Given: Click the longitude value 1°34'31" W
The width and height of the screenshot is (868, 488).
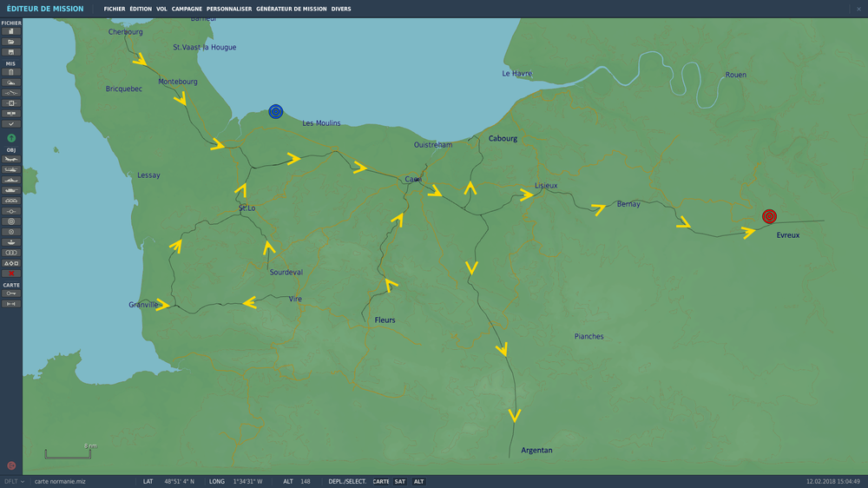Looking at the screenshot, I should [247, 481].
